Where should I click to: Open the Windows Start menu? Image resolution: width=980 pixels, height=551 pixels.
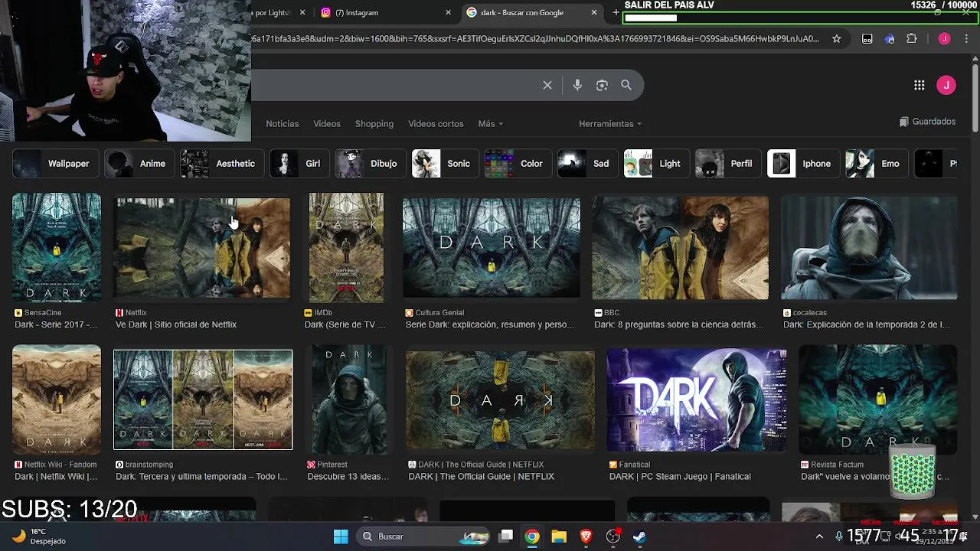tap(341, 536)
